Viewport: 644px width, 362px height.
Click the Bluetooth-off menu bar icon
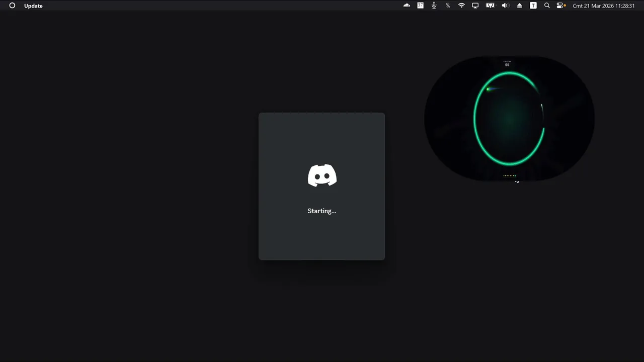(x=447, y=6)
